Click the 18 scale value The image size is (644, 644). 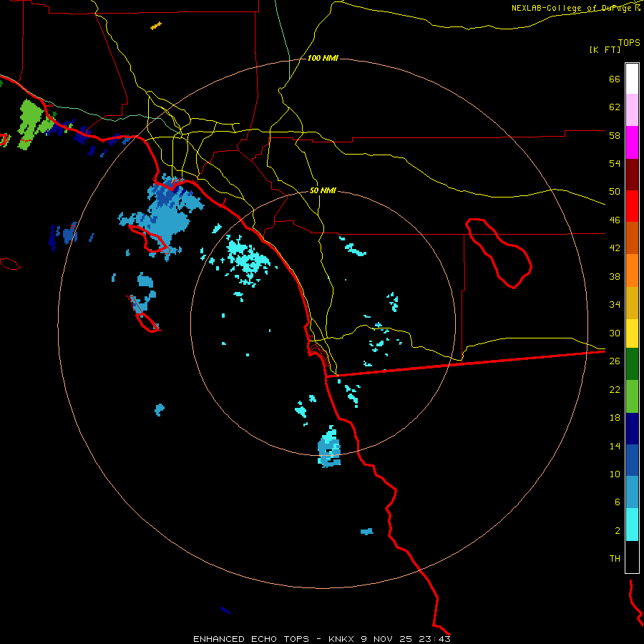(x=615, y=418)
